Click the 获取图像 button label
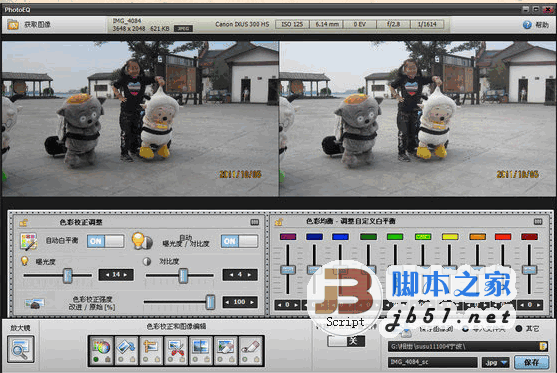 (x=37, y=25)
